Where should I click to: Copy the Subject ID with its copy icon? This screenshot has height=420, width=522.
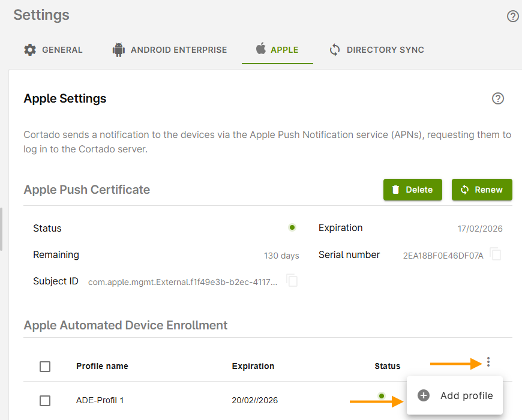pos(292,281)
